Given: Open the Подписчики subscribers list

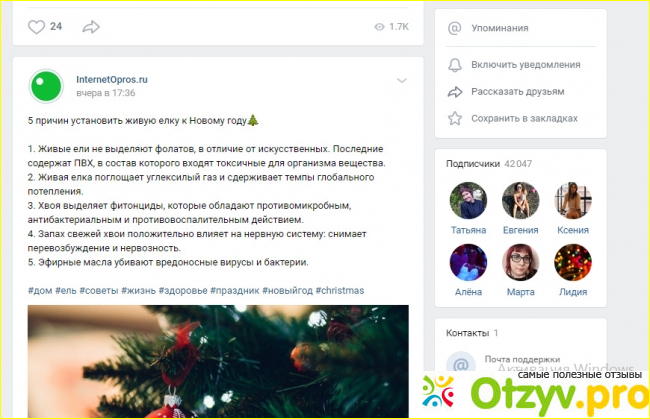Looking at the screenshot, I should tap(473, 164).
